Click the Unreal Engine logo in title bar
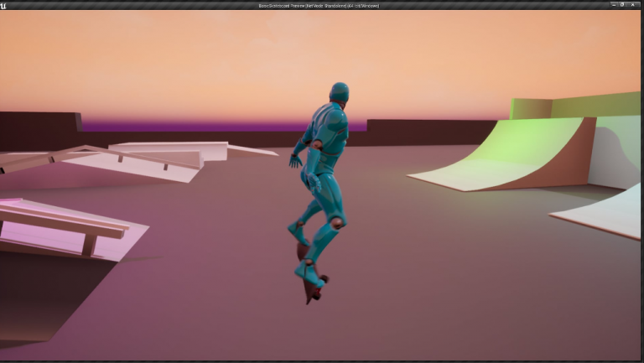 pyautogui.click(x=3, y=5)
